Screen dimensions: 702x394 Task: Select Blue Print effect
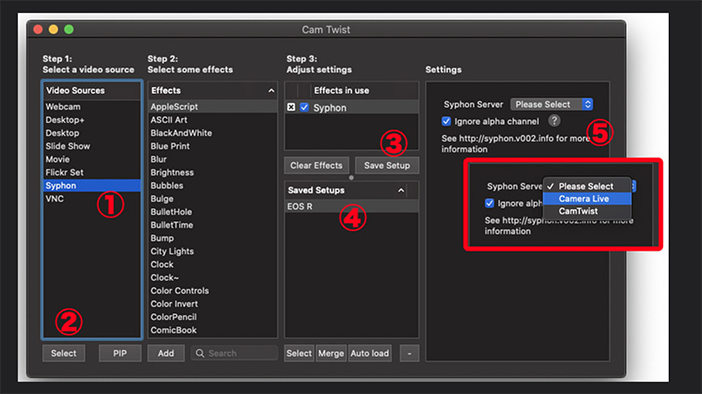(x=213, y=146)
